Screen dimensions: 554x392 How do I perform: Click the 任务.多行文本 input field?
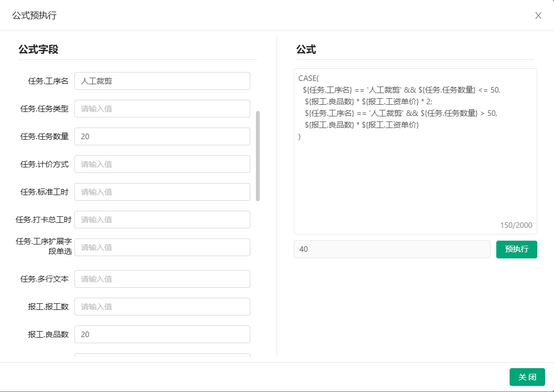click(162, 279)
